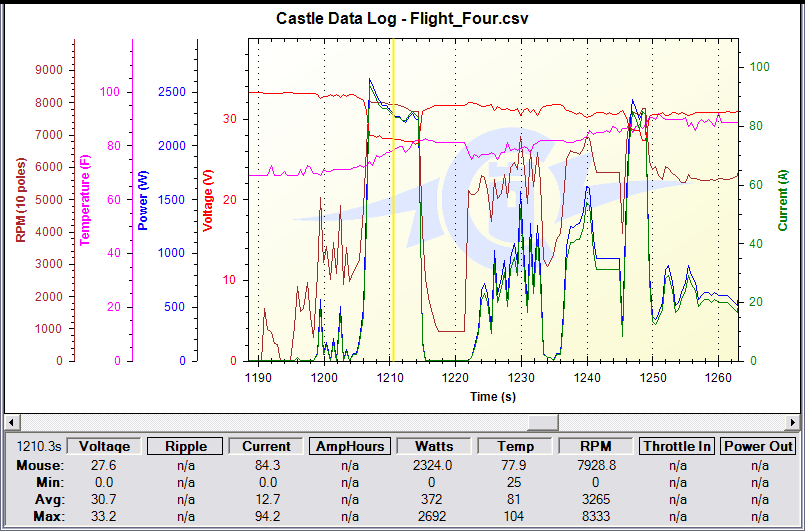Toggle the Throttle In series button
Screen dimensions: 805x531
point(677,446)
